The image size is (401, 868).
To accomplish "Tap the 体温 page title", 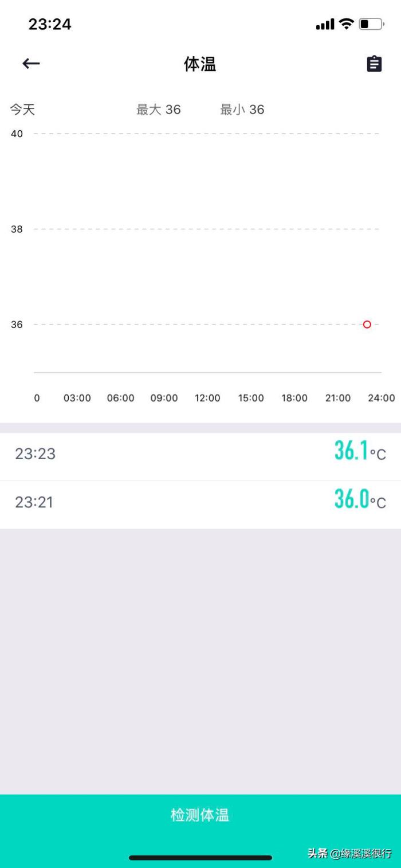I will [200, 64].
